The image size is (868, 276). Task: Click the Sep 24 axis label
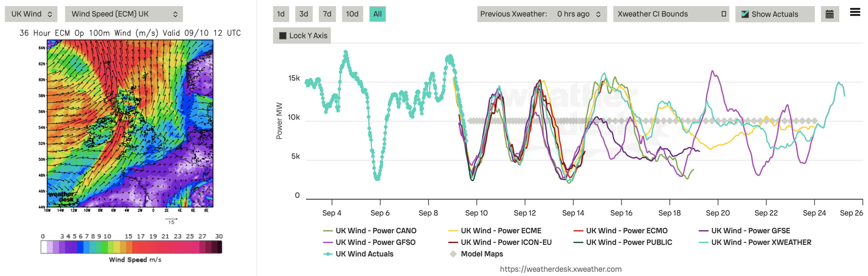[814, 213]
